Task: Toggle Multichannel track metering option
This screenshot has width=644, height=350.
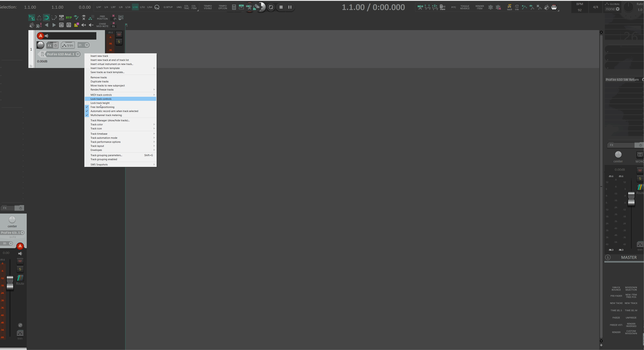Action: coord(106,115)
